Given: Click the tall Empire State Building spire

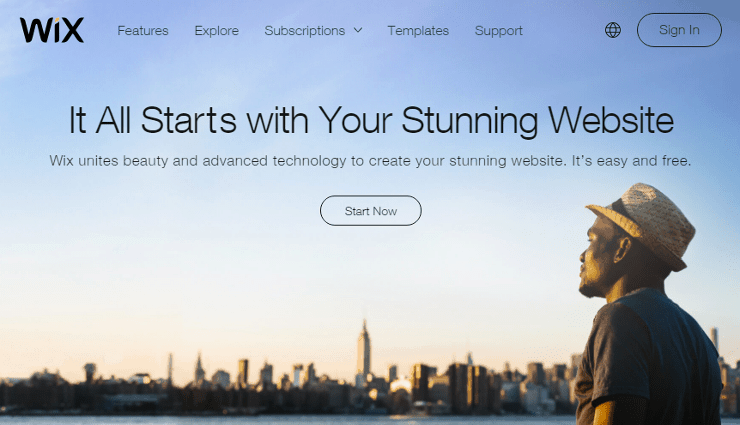Looking at the screenshot, I should [363, 347].
